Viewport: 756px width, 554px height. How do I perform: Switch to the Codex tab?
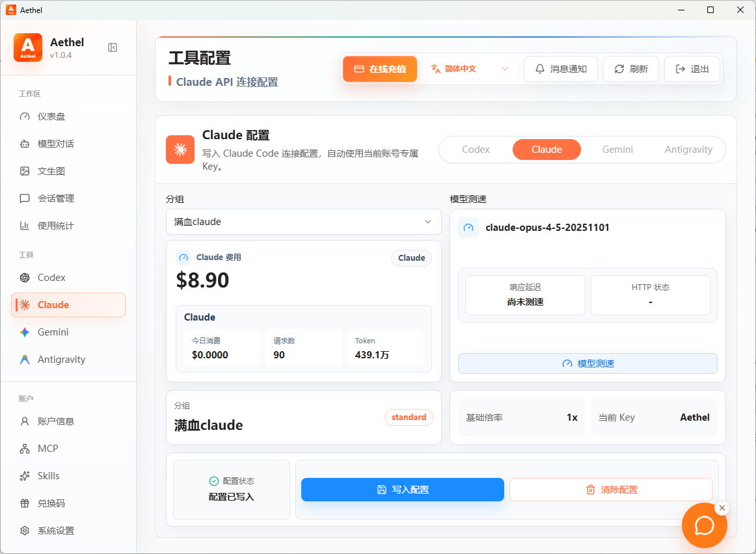[x=476, y=150]
